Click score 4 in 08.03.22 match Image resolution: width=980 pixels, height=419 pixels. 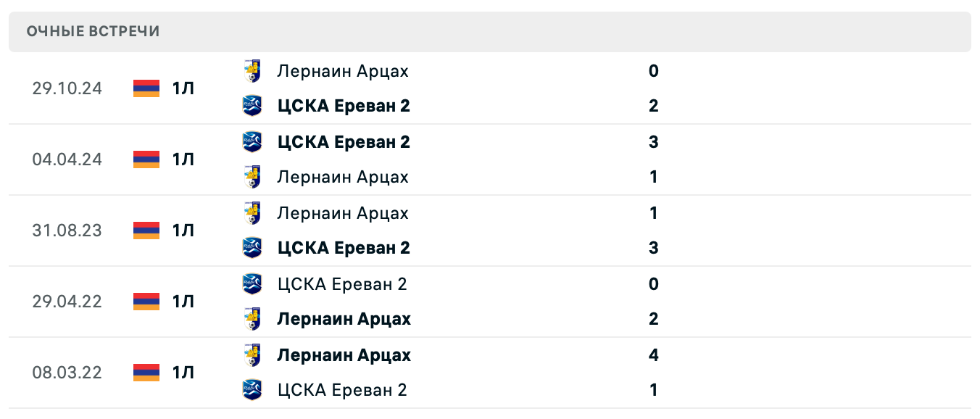point(654,355)
